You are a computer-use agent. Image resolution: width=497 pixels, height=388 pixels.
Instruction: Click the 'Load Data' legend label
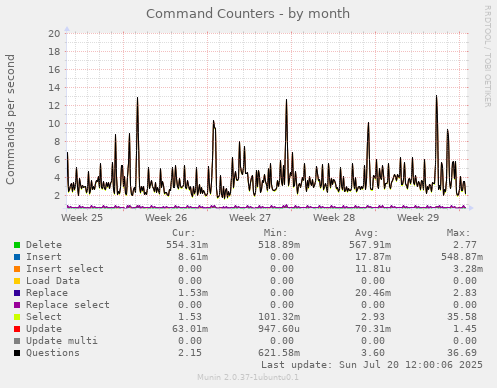click(53, 281)
